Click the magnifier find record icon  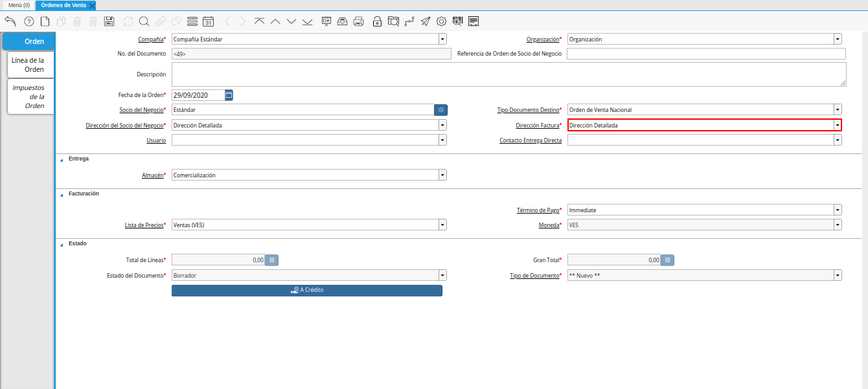click(144, 21)
